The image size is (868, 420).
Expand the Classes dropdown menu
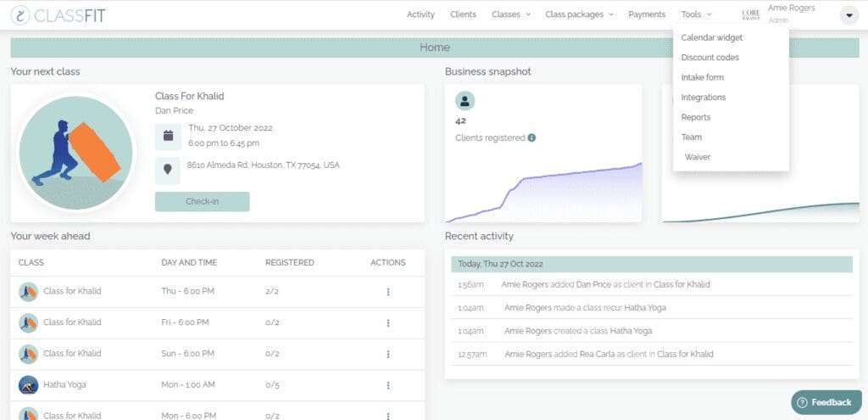pyautogui.click(x=511, y=14)
